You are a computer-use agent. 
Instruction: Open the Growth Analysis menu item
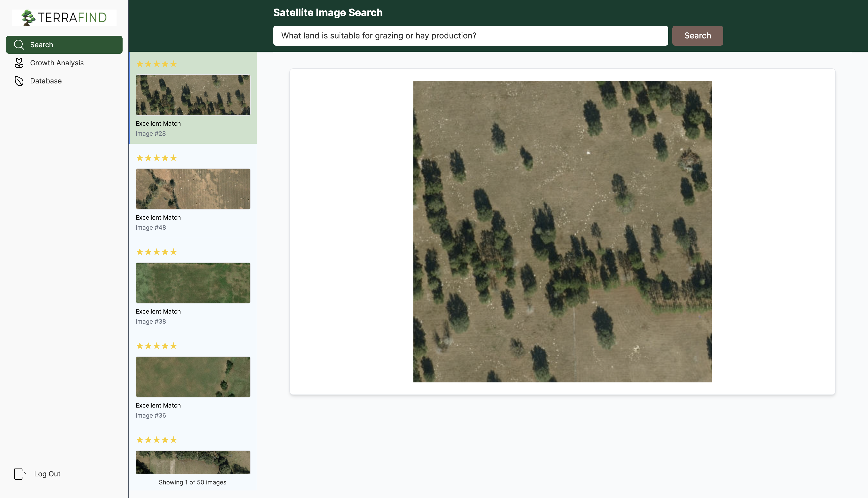pyautogui.click(x=57, y=63)
